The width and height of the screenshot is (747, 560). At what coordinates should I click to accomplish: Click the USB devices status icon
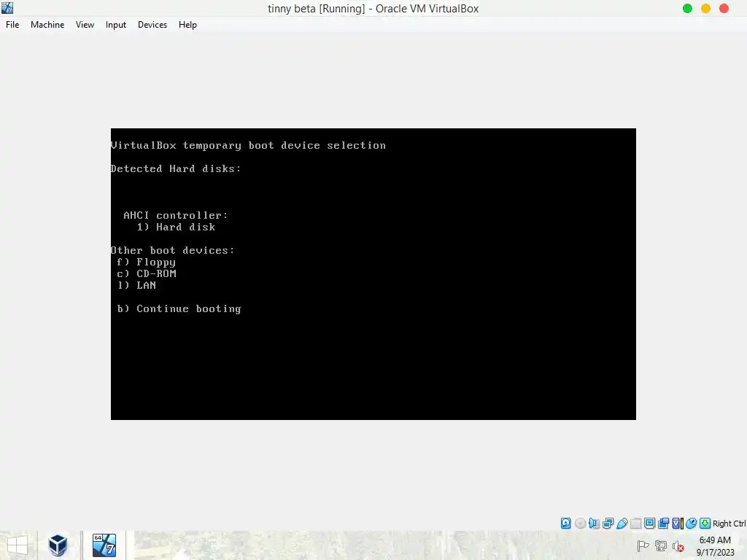click(x=622, y=524)
